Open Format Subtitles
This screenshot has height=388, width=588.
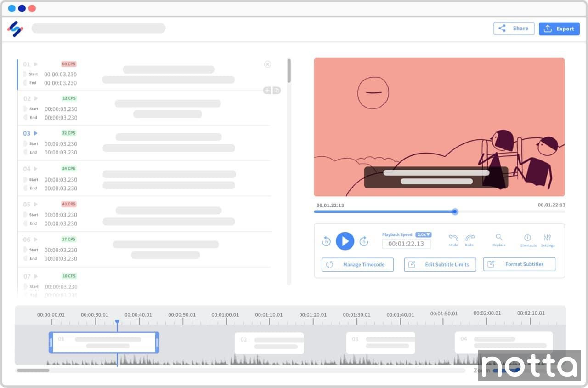(519, 264)
